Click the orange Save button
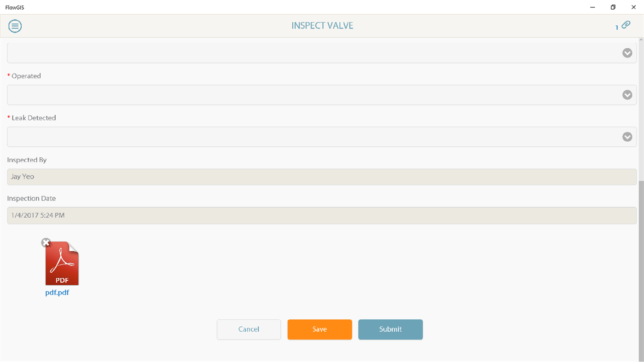 [x=319, y=329]
